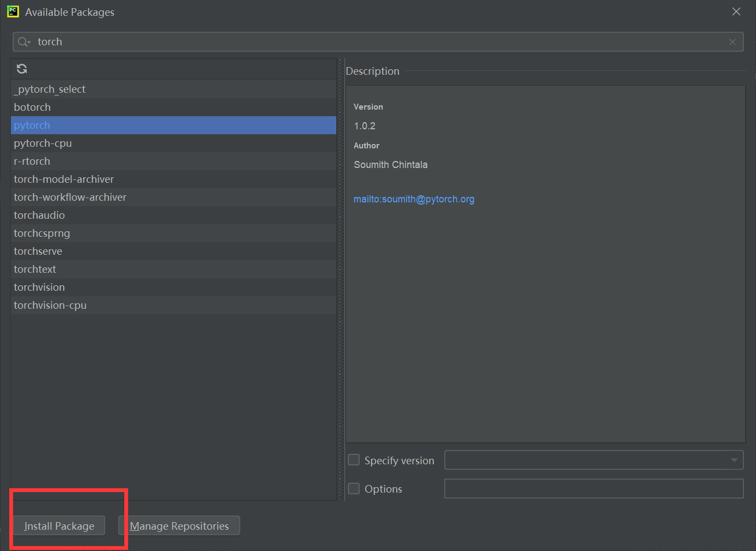756x551 pixels.
Task: Select torch-model-archiver package
Action: tap(173, 179)
